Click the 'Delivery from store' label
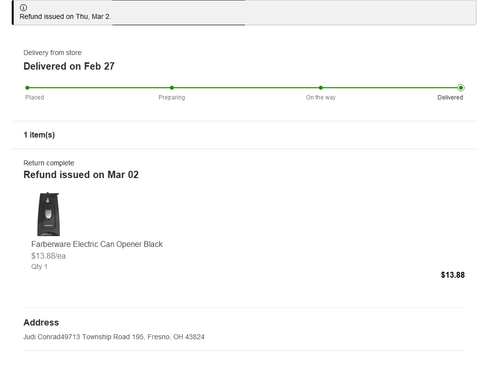Image resolution: width=500 pixels, height=382 pixels. [52, 53]
